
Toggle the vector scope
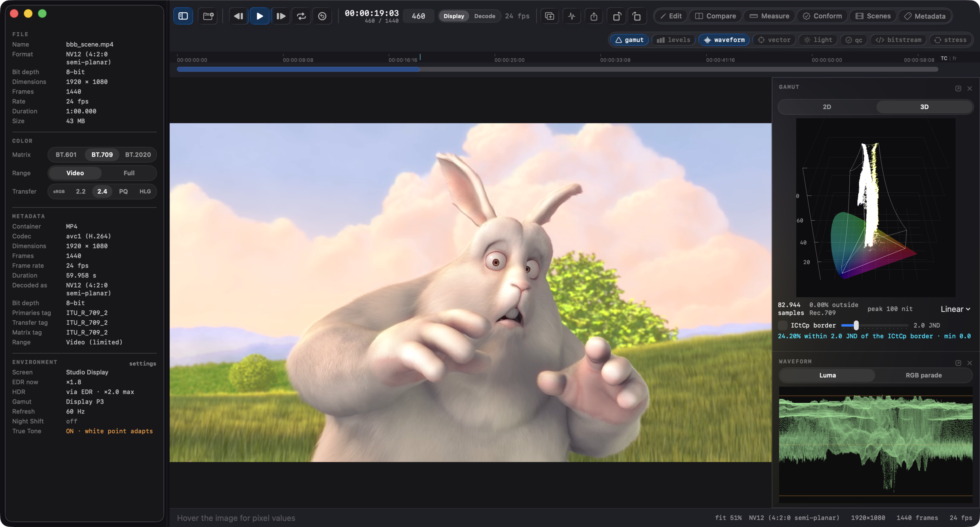point(774,40)
